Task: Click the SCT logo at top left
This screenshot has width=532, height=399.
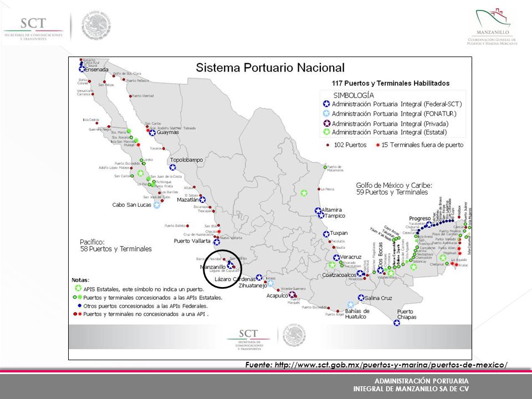Action: click(33, 29)
